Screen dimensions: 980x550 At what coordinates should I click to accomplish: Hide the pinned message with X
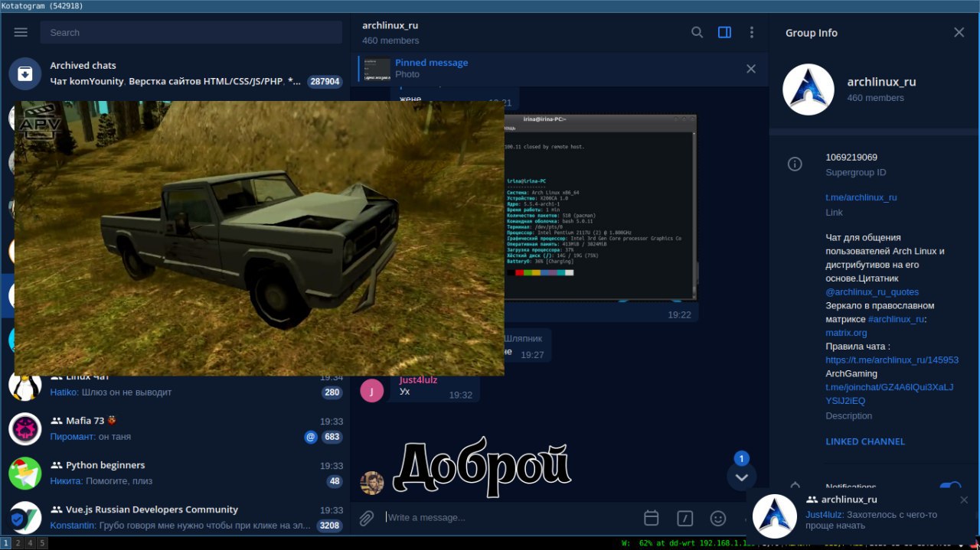tap(751, 69)
